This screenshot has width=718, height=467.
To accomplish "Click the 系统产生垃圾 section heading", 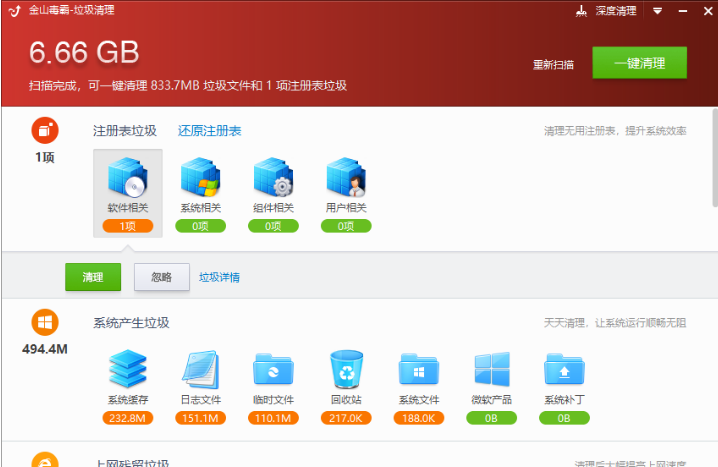I will click(x=131, y=323).
